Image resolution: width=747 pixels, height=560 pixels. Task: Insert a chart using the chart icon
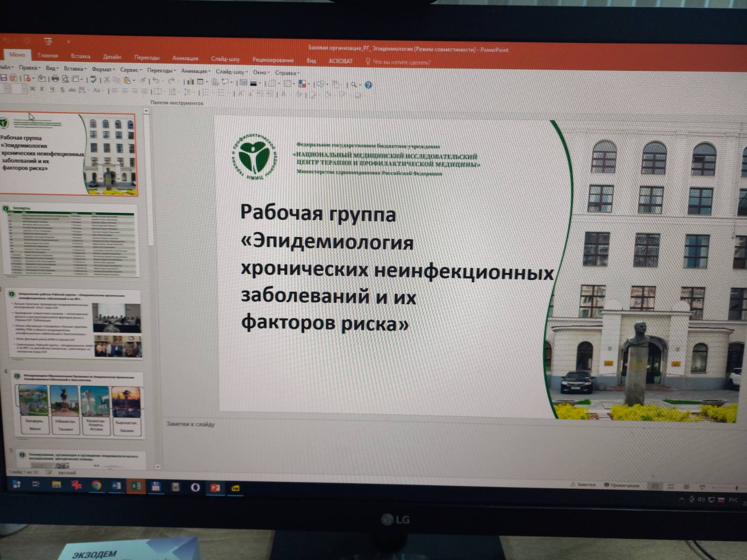coord(190,82)
